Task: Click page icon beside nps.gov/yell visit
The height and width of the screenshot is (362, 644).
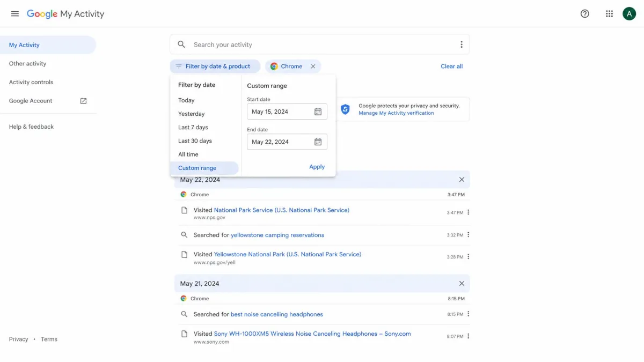Action: click(x=184, y=255)
